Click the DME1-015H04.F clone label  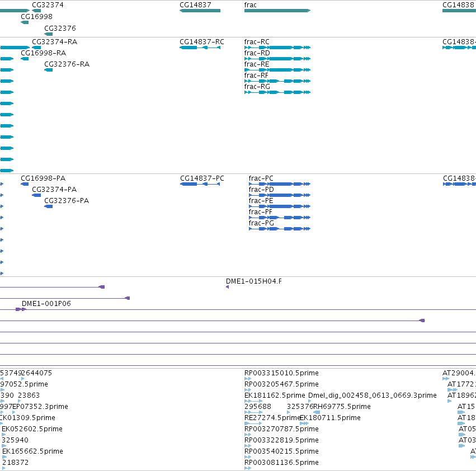(254, 281)
